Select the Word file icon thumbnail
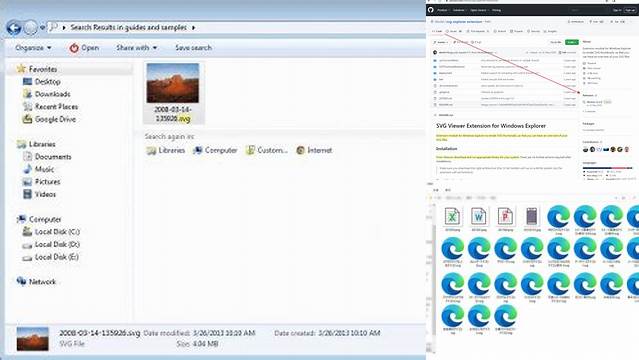This screenshot has height=360, width=639. tap(479, 216)
